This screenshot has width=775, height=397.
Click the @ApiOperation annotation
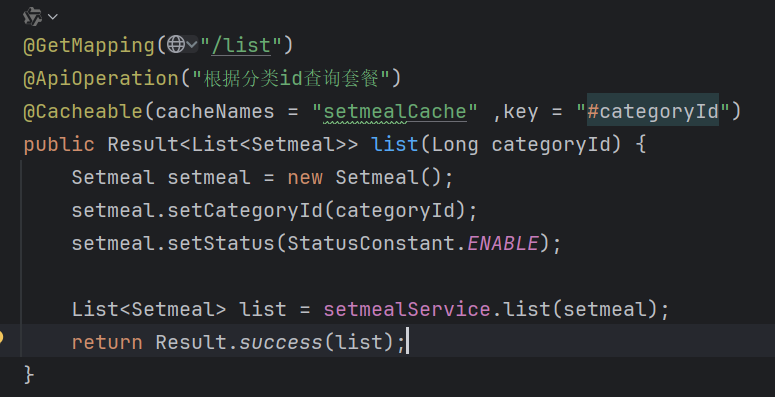(x=101, y=78)
